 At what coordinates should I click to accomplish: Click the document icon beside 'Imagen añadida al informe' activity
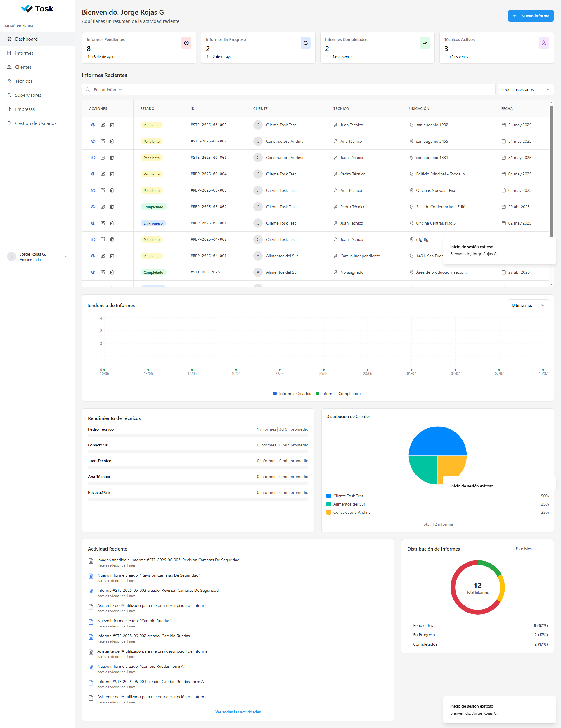tap(91, 561)
